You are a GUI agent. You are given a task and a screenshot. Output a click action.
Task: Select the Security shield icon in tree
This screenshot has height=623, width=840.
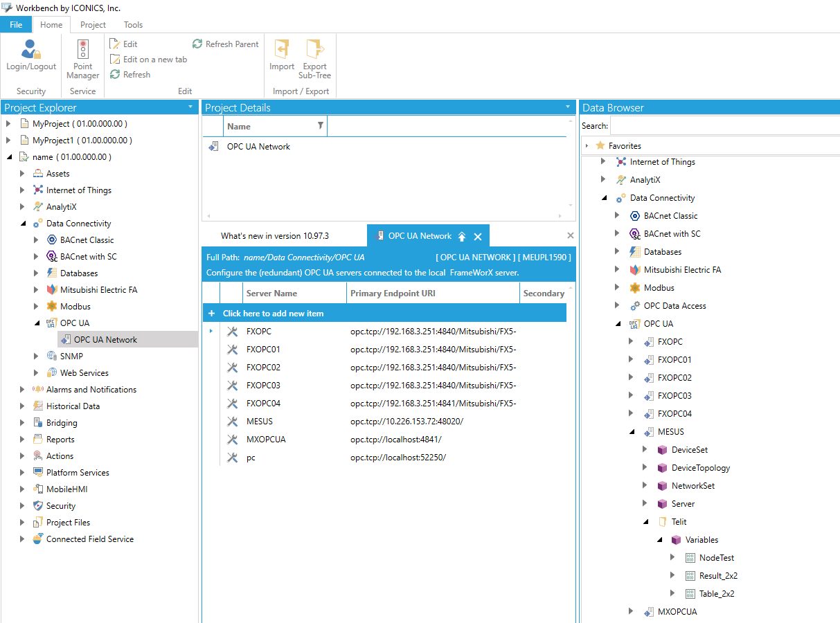coord(38,506)
